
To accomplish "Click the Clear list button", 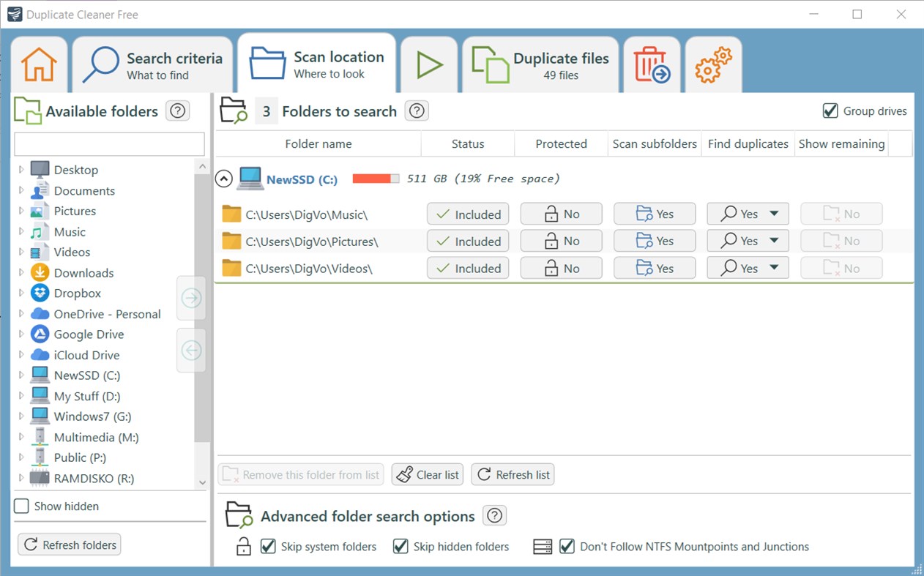I will coord(427,474).
